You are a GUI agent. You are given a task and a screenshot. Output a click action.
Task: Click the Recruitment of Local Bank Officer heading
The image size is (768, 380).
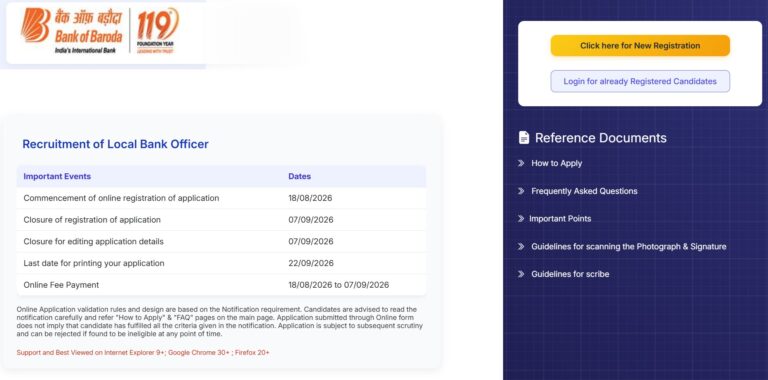116,144
